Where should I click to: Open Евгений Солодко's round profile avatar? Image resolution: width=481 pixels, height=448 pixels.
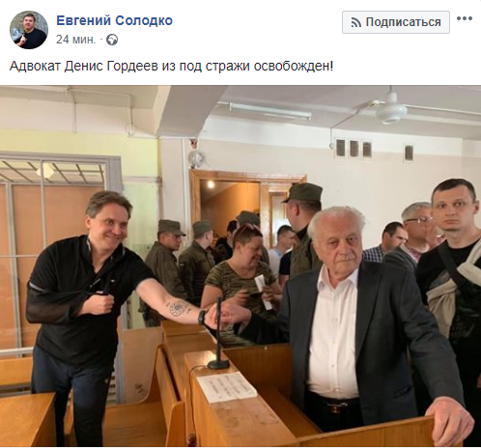(x=29, y=30)
